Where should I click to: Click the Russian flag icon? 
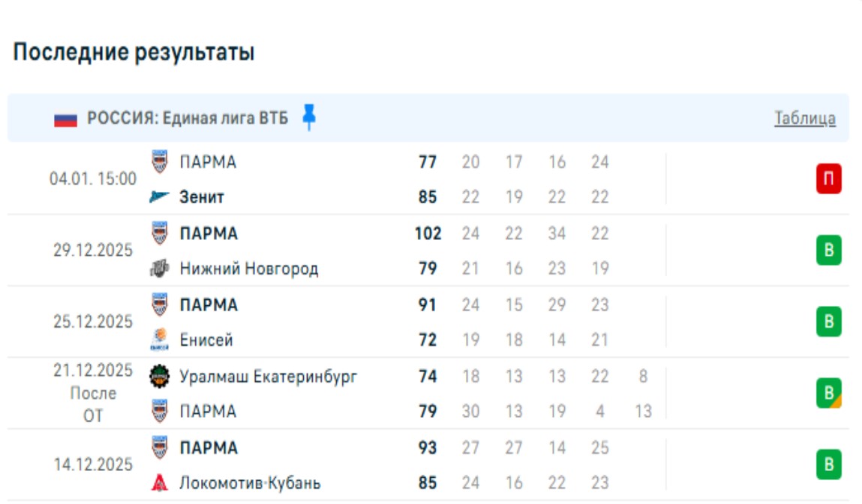coord(65,119)
